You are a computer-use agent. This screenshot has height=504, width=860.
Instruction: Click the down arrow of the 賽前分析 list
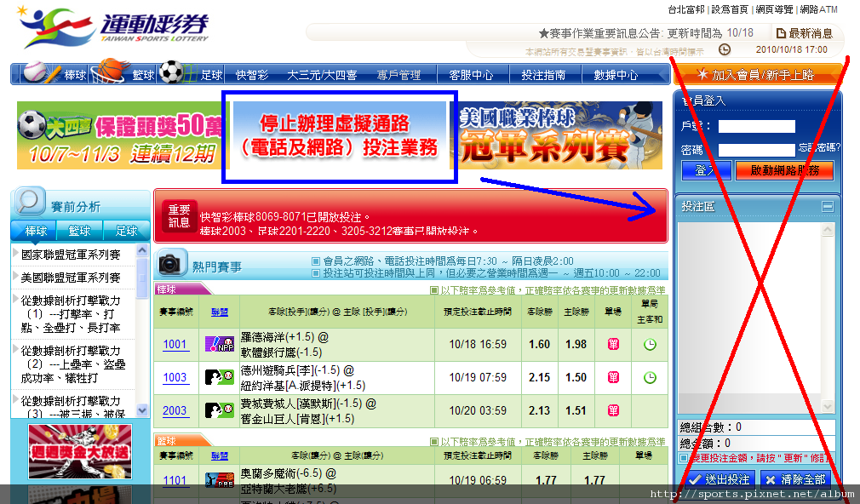142,410
